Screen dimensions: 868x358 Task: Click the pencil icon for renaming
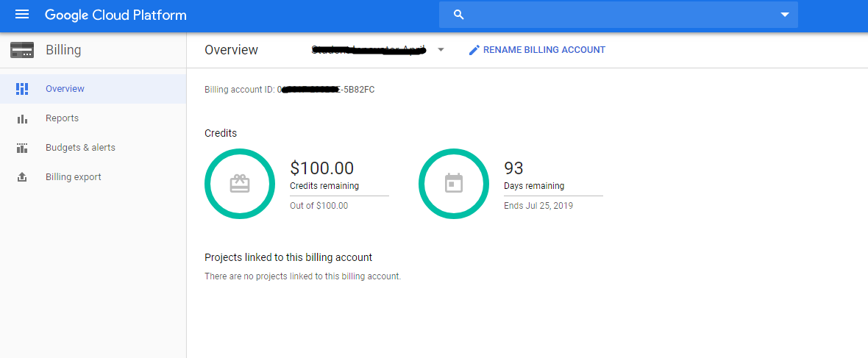pos(474,50)
